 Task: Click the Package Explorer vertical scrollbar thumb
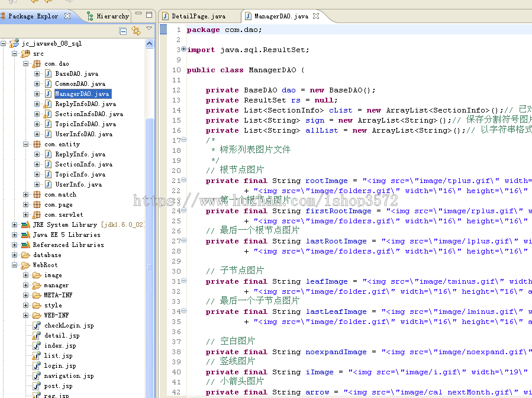click(149, 258)
